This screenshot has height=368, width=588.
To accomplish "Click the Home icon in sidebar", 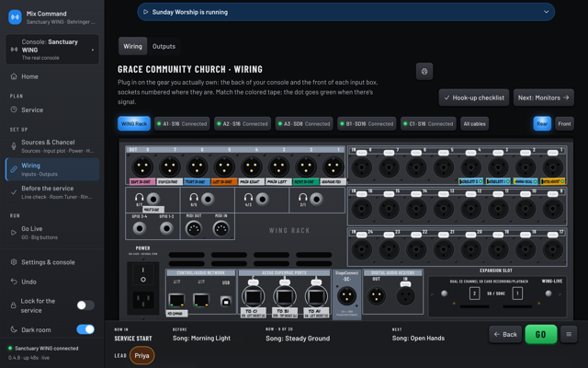I will tap(14, 76).
